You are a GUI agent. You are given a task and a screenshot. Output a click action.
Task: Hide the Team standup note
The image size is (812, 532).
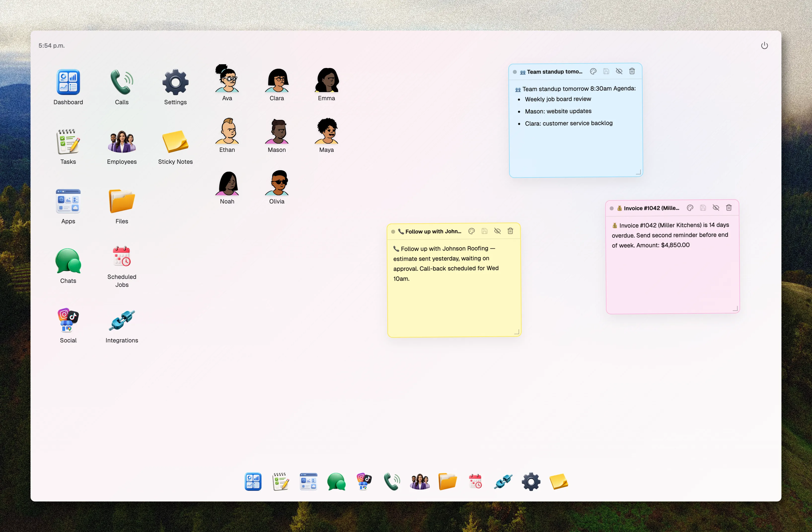pos(619,71)
